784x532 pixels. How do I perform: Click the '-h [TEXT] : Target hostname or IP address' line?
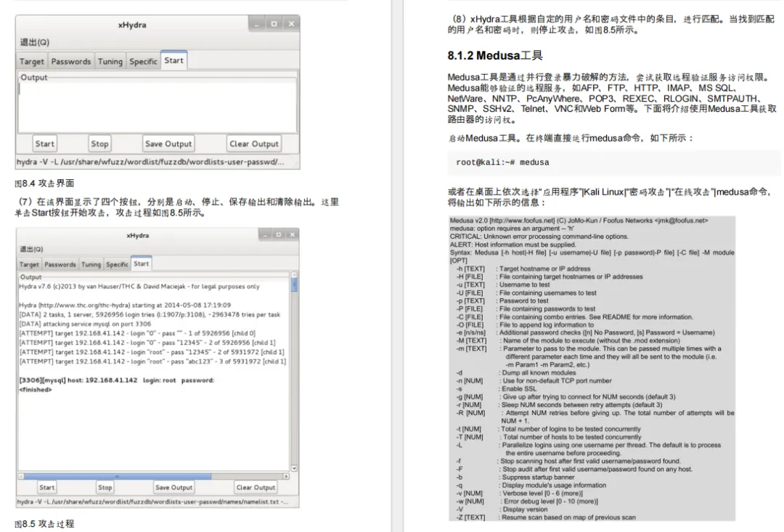523,269
